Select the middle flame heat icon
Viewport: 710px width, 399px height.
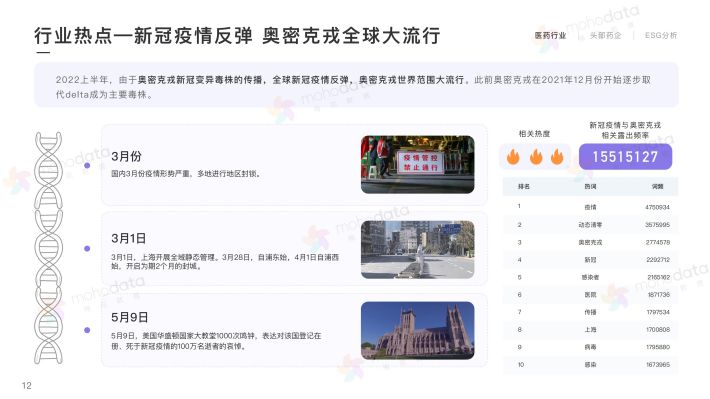coord(536,157)
